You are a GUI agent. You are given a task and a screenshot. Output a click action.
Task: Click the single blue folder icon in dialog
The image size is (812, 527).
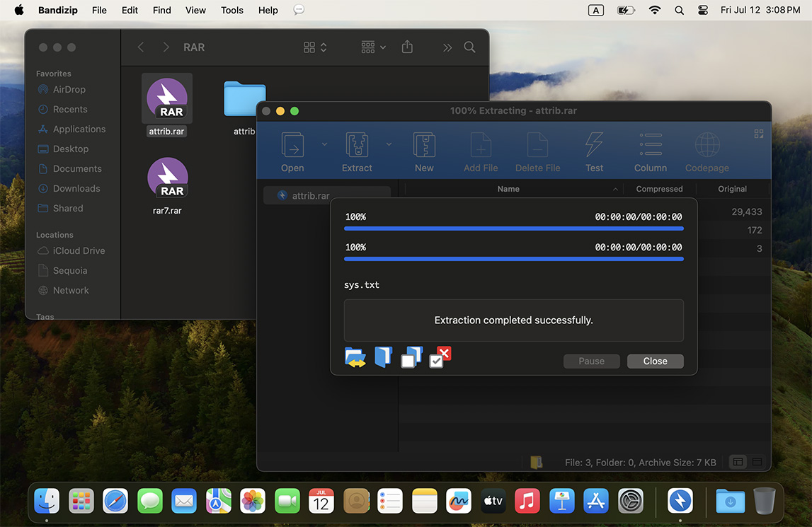click(383, 357)
